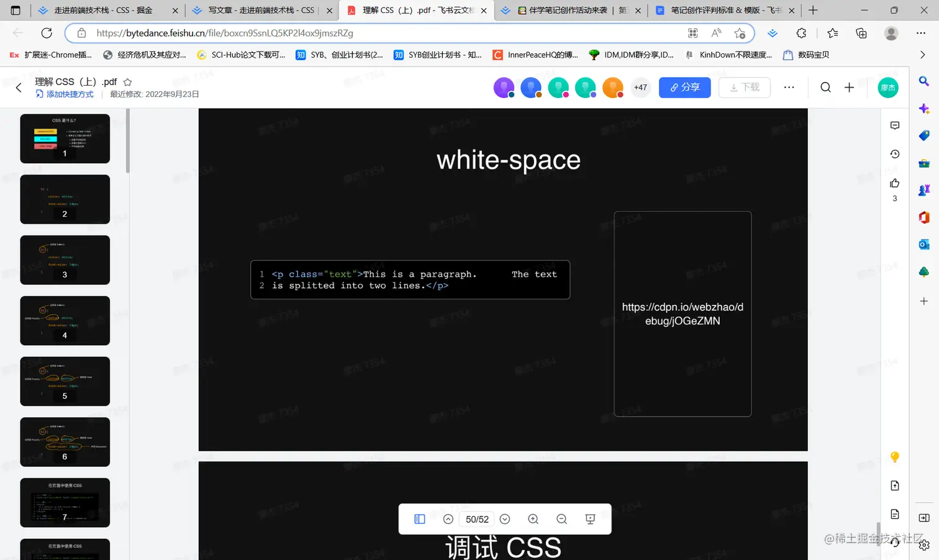Screen dimensions: 939x560
Task: Click upload document icon on right rail
Action: tap(894, 485)
